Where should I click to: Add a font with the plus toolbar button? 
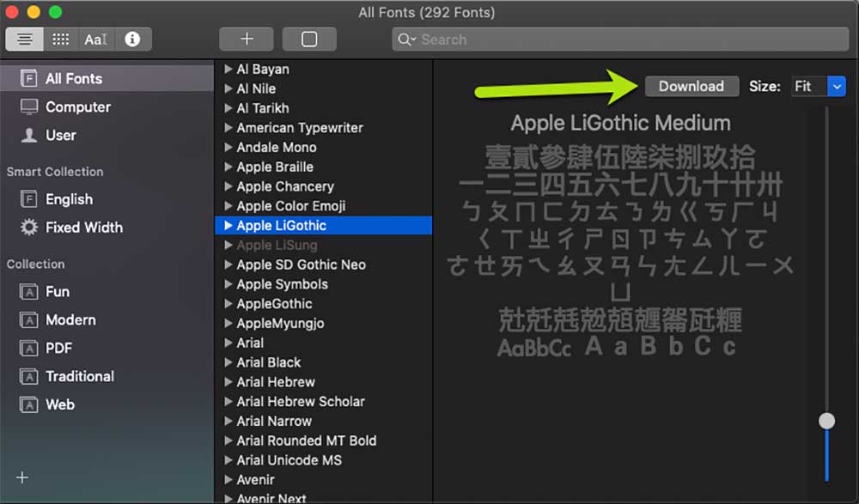[x=247, y=39]
